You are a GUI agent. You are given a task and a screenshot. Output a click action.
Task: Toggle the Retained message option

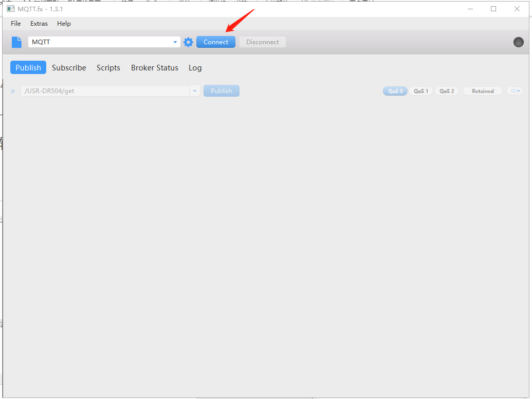(483, 91)
